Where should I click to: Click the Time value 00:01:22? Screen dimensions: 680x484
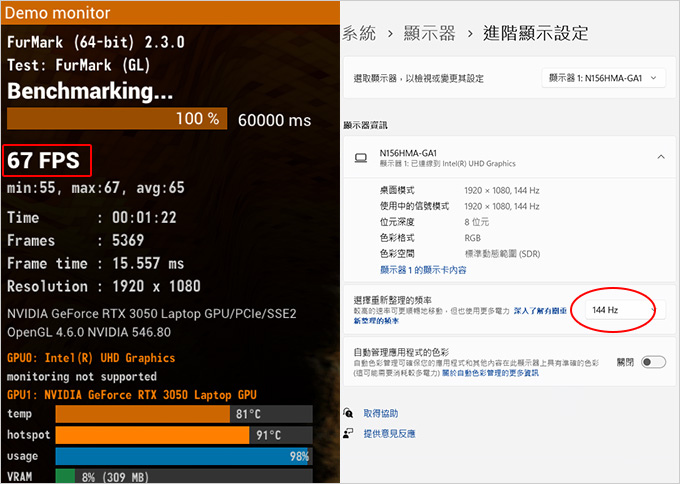(x=144, y=217)
